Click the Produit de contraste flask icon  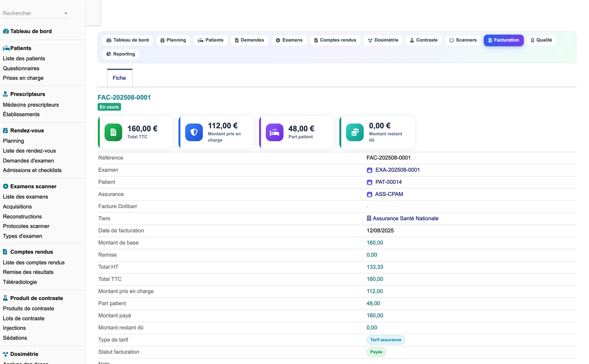pos(5,298)
